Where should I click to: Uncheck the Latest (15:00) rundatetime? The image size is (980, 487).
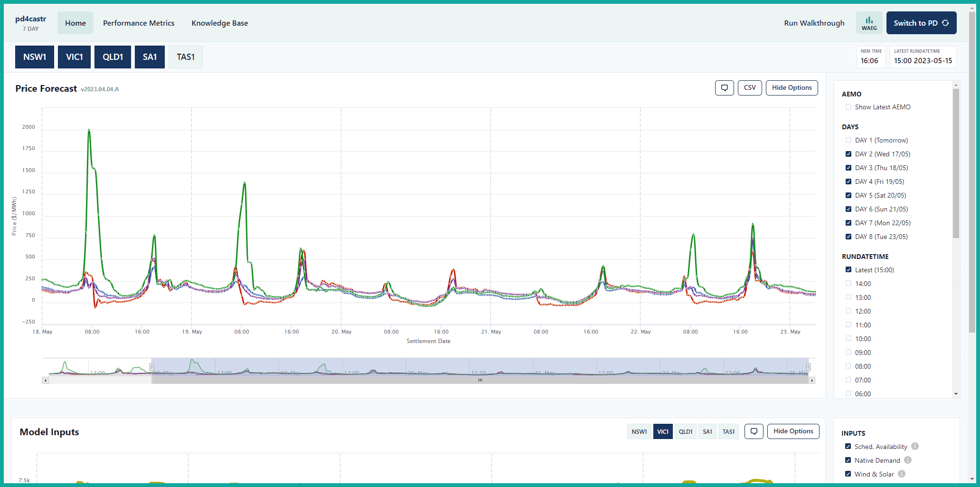(x=848, y=270)
